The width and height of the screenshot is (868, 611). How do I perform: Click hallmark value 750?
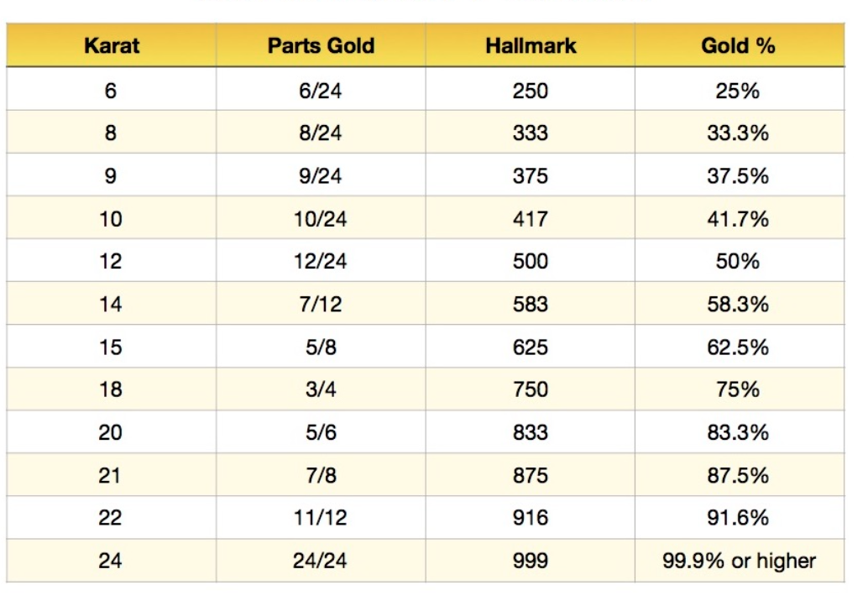(531, 389)
